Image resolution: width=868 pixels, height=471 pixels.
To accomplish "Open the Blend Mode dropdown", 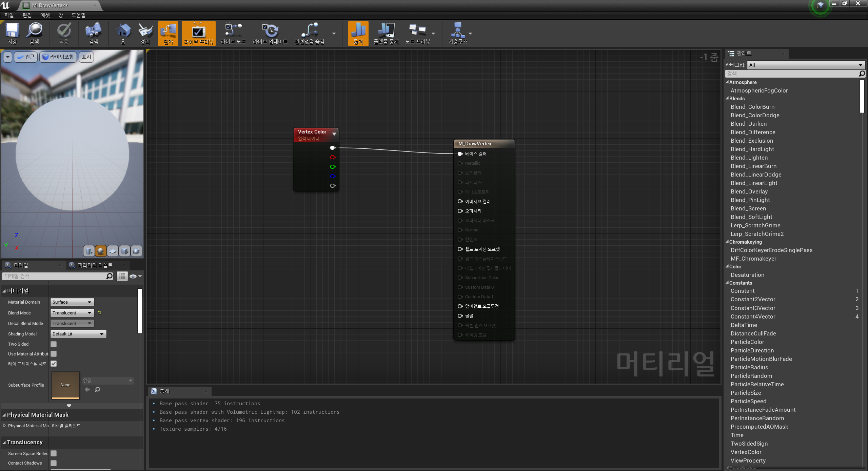I will coord(72,313).
